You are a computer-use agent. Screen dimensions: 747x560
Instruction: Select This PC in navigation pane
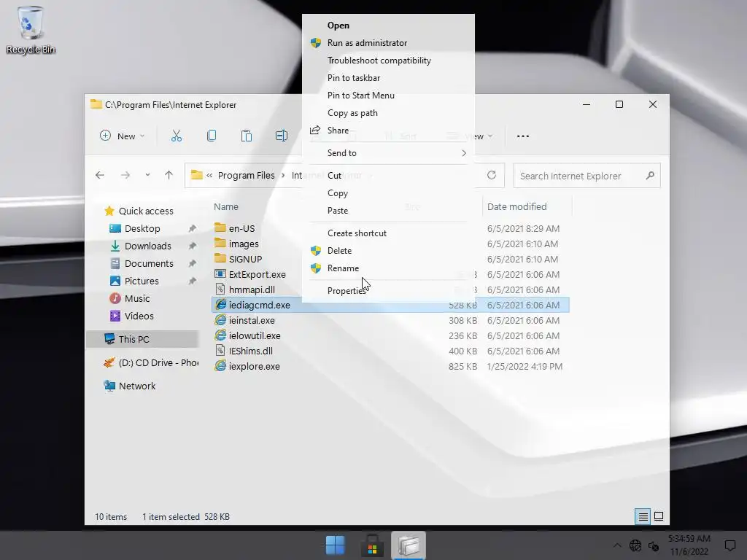click(143, 339)
